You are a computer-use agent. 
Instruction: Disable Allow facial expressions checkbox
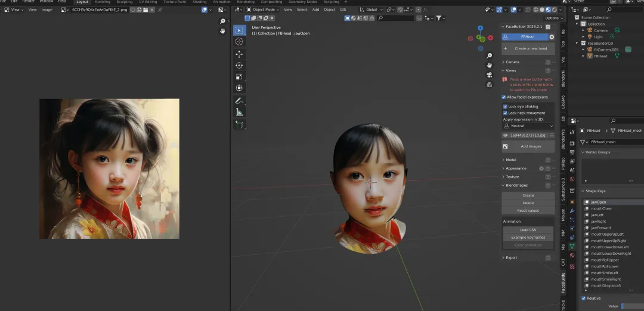(504, 97)
